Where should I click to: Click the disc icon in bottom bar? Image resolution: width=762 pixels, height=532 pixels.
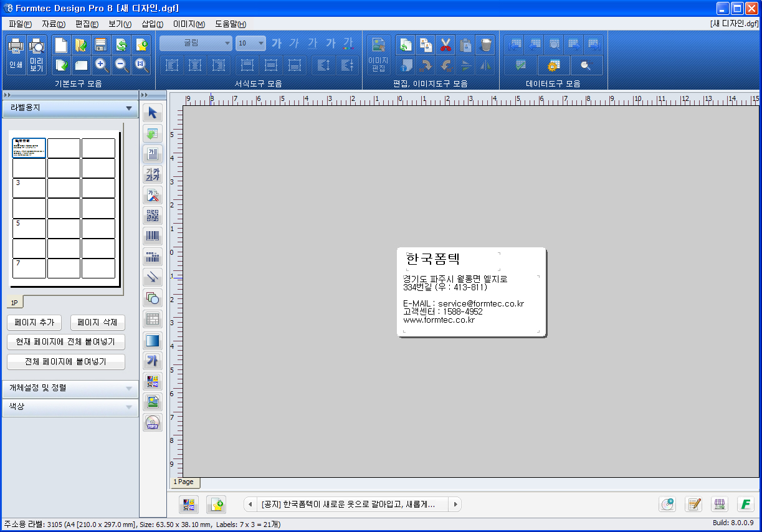[667, 504]
